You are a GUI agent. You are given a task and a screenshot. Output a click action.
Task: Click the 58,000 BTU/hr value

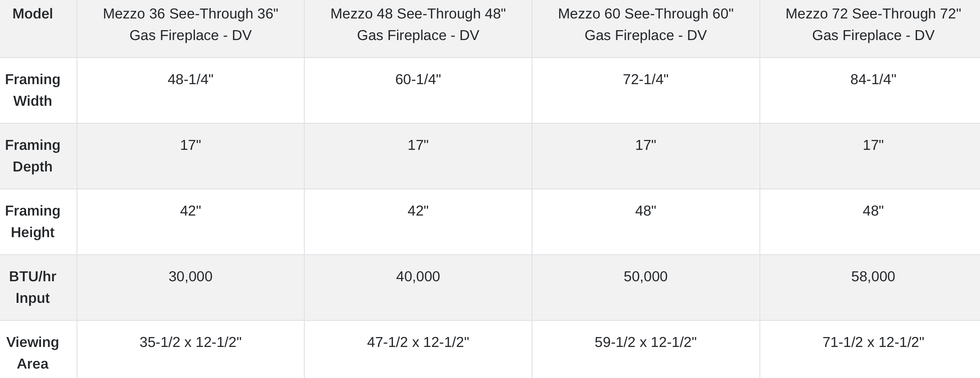873,277
